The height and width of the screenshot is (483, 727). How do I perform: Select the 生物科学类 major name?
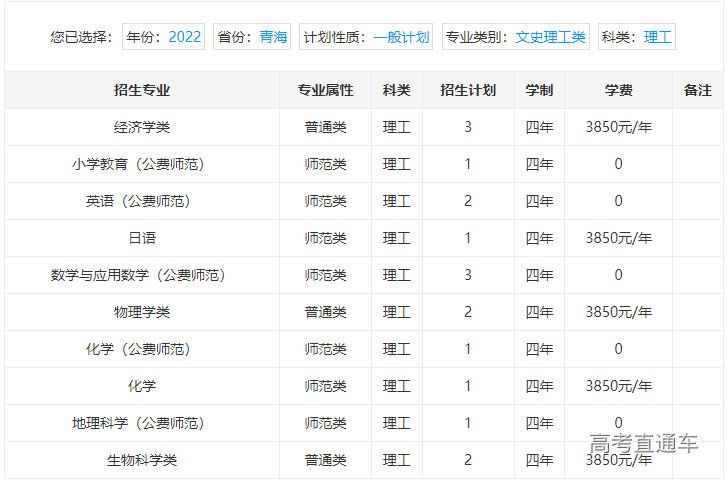pyautogui.click(x=142, y=460)
